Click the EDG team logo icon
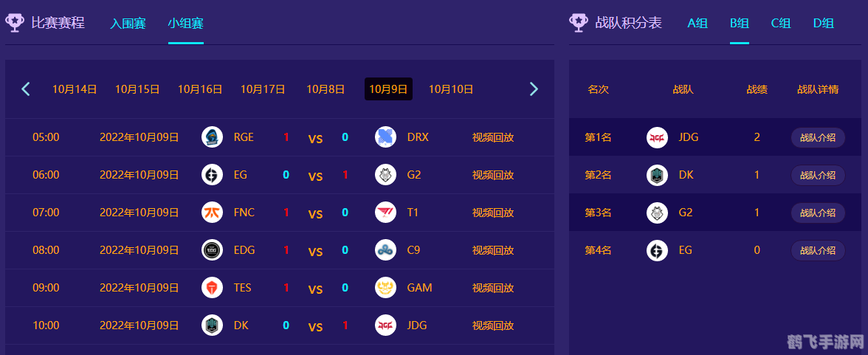Image resolution: width=868 pixels, height=355 pixels. pos(212,250)
